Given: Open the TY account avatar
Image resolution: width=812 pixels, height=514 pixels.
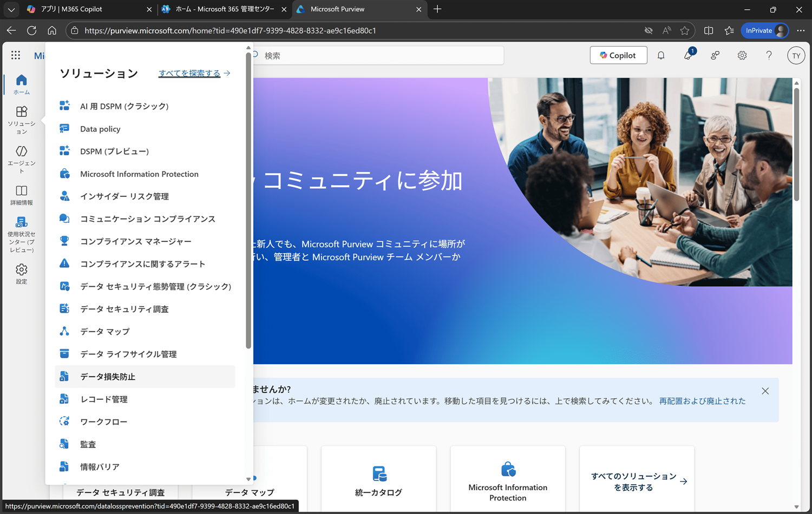Looking at the screenshot, I should coord(796,55).
